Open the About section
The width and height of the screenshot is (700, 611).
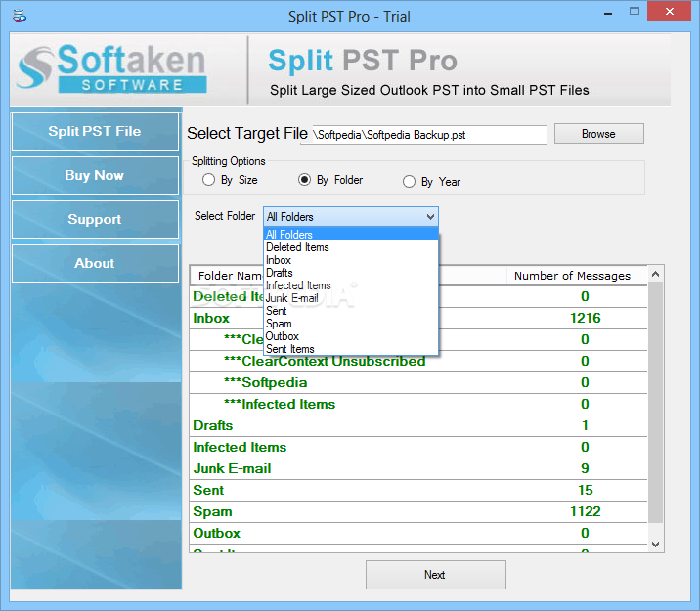click(x=95, y=263)
